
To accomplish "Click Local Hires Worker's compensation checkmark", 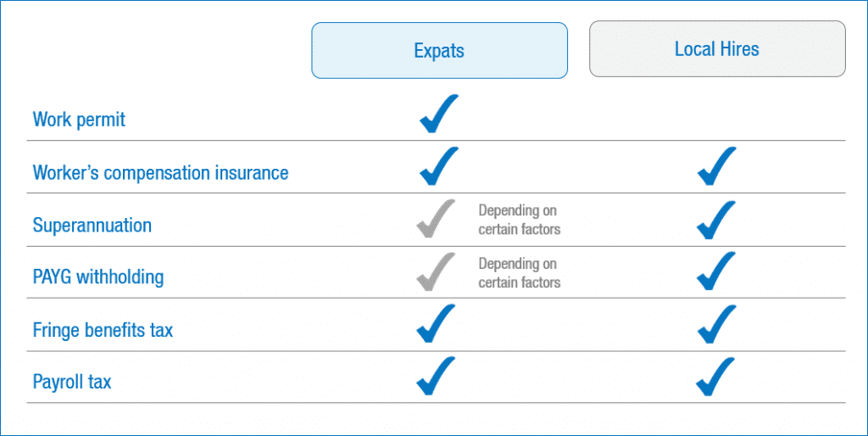I will 716,166.
